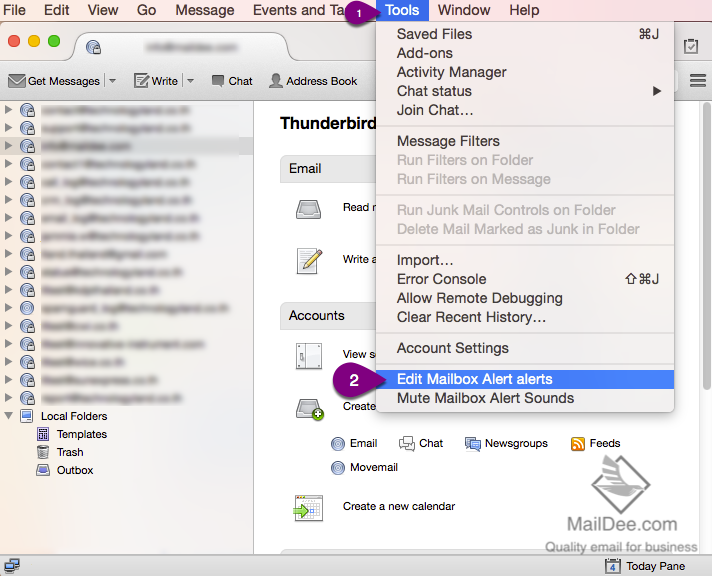Click the new calendar icon
Viewport: 712px width, 576px height.
tap(308, 508)
